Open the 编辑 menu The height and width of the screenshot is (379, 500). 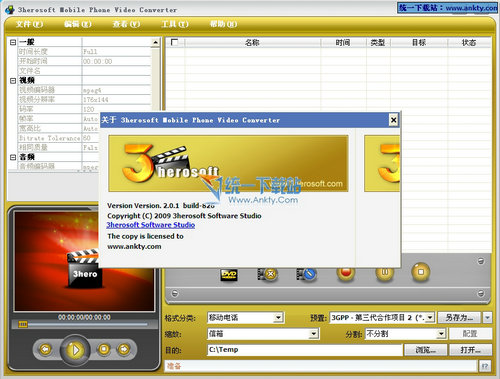click(77, 24)
